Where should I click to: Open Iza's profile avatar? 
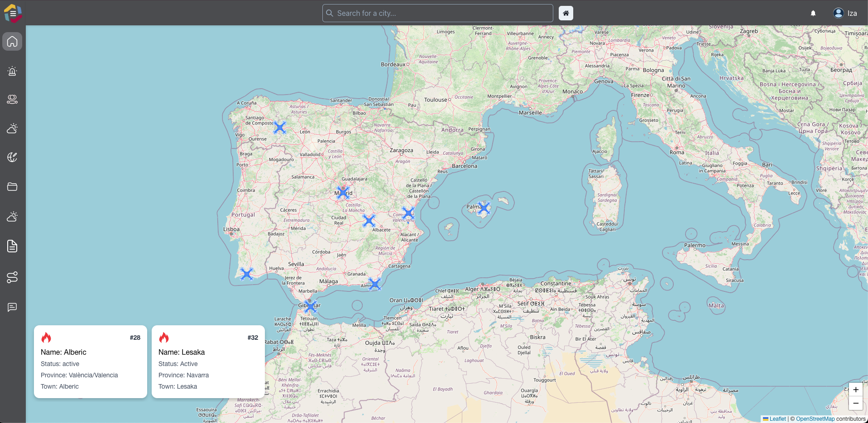838,13
